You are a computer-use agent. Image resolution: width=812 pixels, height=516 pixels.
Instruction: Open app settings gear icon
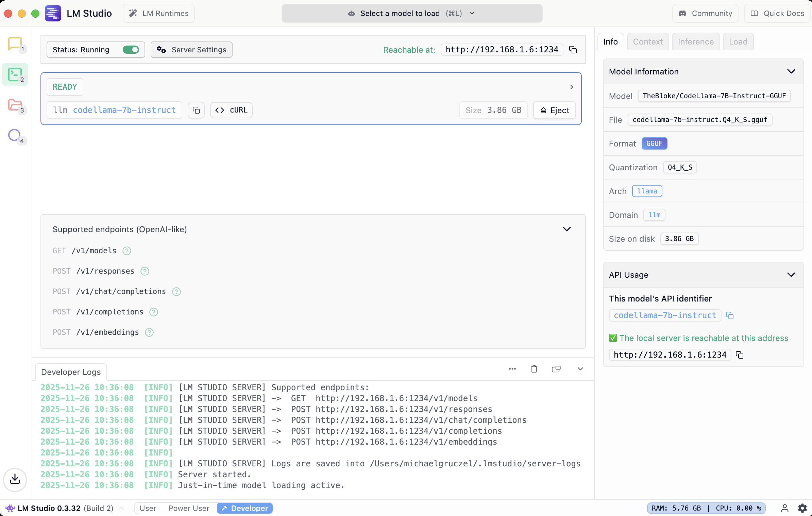click(802, 508)
